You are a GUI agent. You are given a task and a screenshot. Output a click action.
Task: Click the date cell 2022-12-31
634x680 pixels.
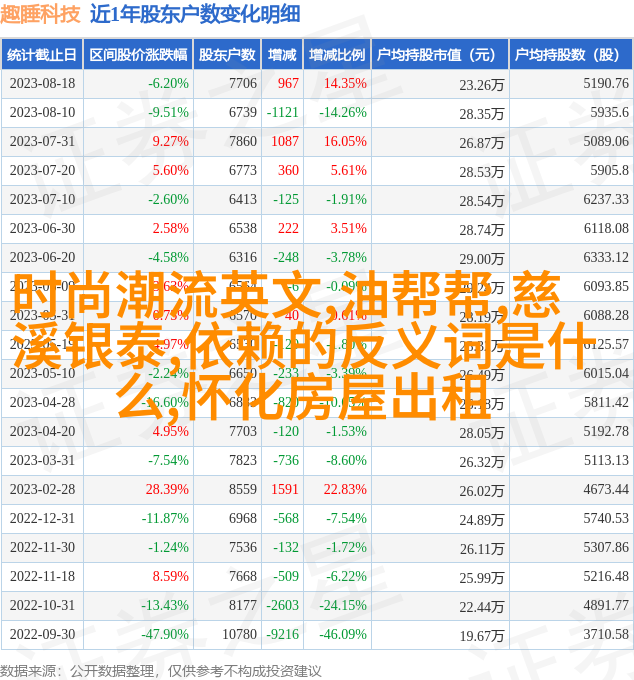click(x=42, y=519)
